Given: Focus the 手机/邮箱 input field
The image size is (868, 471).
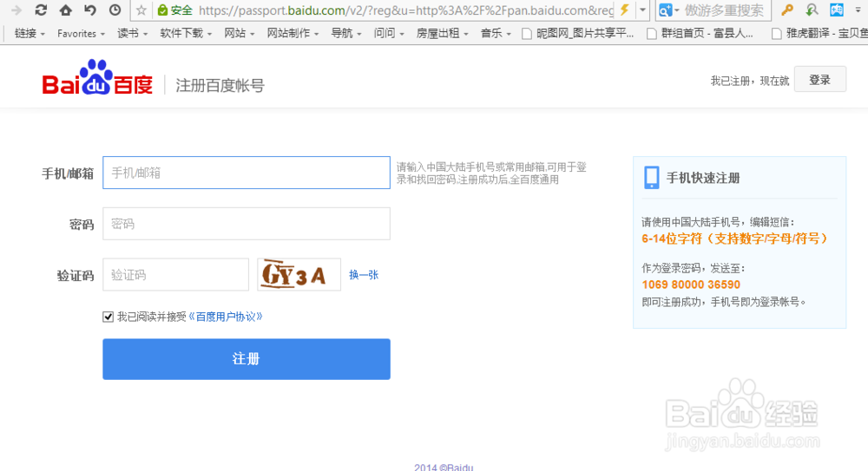Looking at the screenshot, I should pyautogui.click(x=247, y=173).
